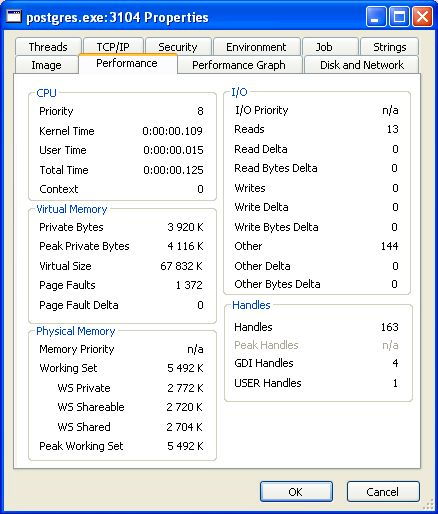Open the Environment tab
The height and width of the screenshot is (514, 438).
click(256, 47)
